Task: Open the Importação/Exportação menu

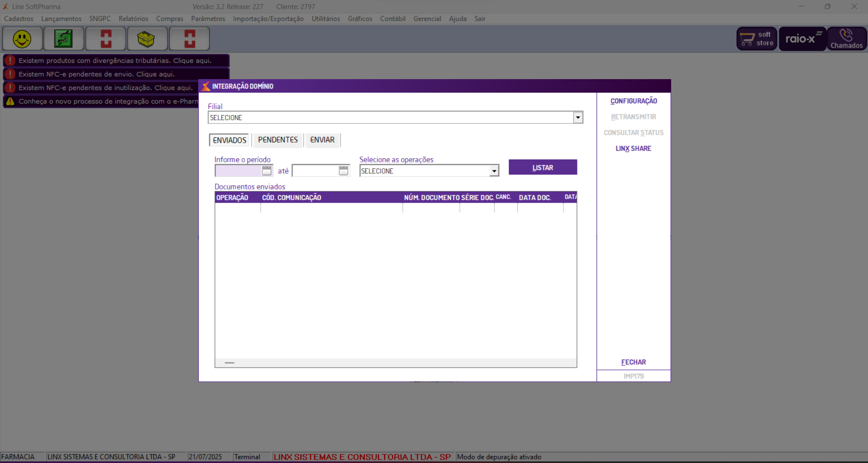Action: [268, 19]
